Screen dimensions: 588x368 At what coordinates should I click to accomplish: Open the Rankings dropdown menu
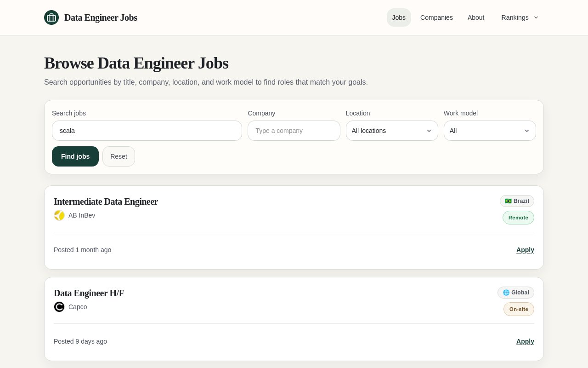tap(520, 17)
